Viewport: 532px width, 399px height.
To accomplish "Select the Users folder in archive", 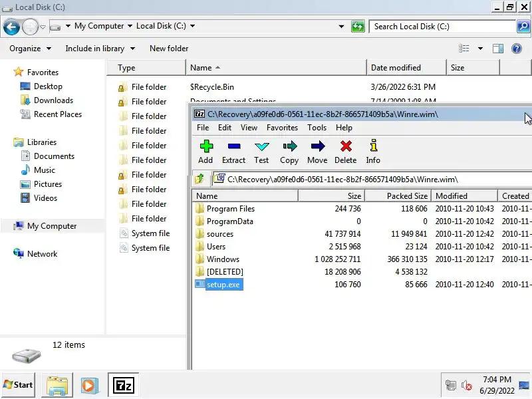I will coord(210,246).
